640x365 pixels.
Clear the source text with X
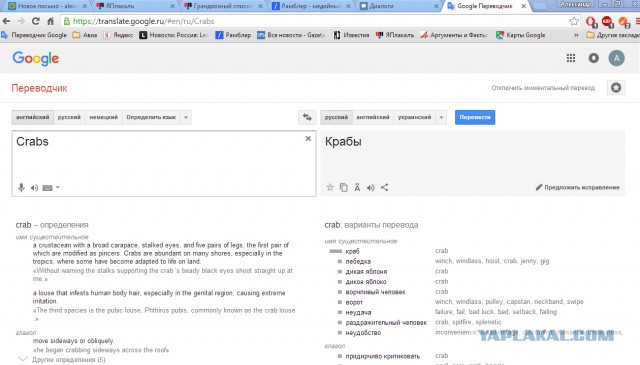(x=308, y=138)
